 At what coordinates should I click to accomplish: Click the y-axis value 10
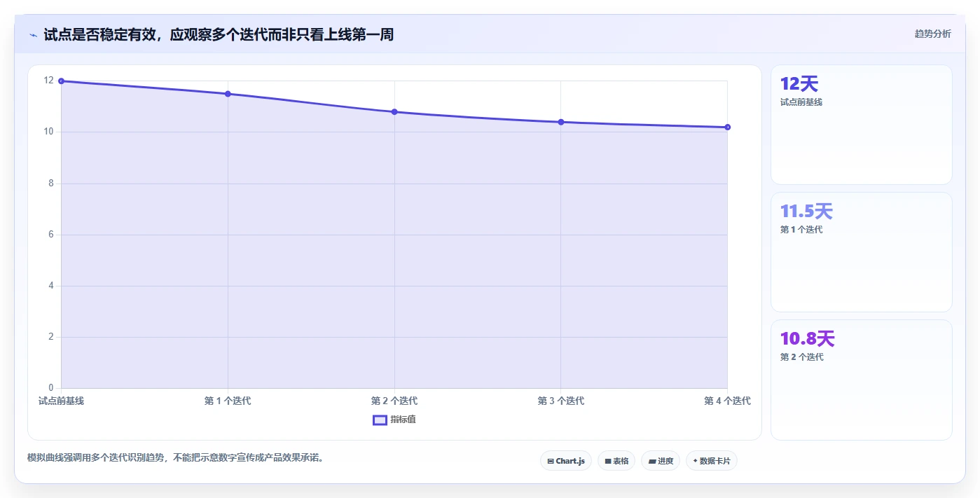(48, 132)
